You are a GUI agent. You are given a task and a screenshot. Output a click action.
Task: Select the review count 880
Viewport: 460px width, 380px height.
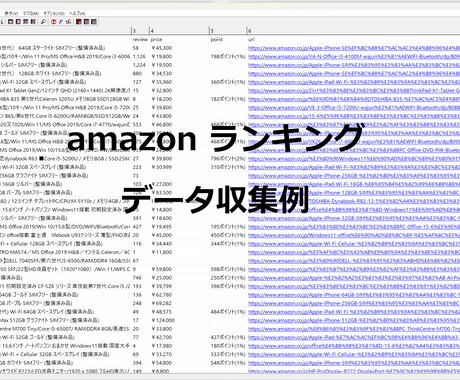(137, 74)
